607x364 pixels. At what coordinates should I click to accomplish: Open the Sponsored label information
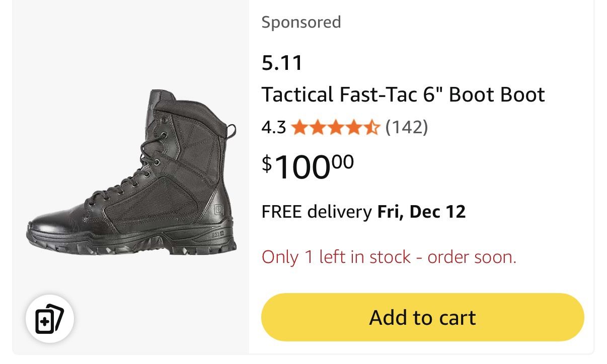pos(301,22)
